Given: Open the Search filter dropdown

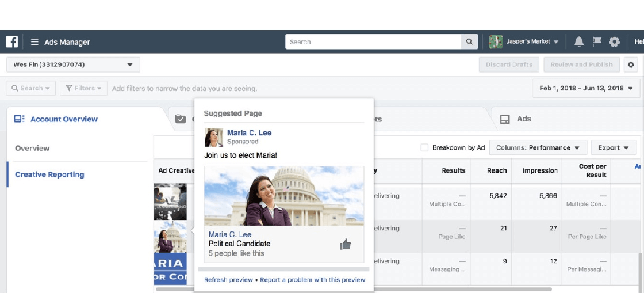Looking at the screenshot, I should click(x=31, y=88).
